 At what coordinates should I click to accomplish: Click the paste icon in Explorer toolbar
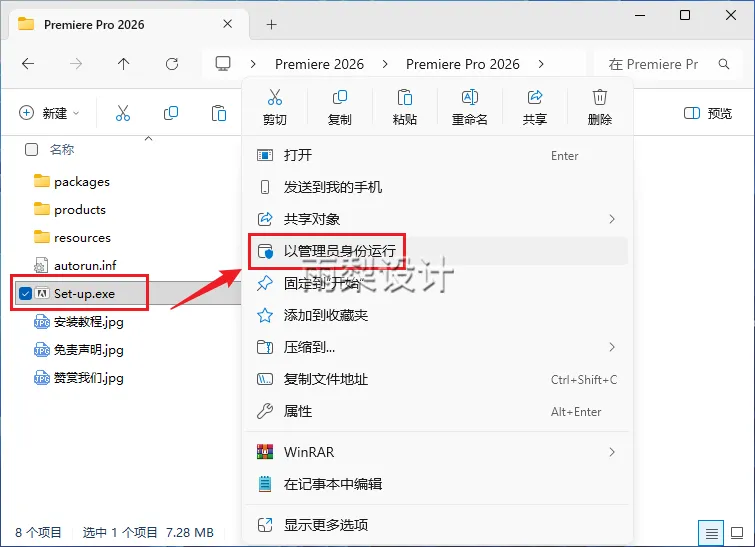click(219, 113)
